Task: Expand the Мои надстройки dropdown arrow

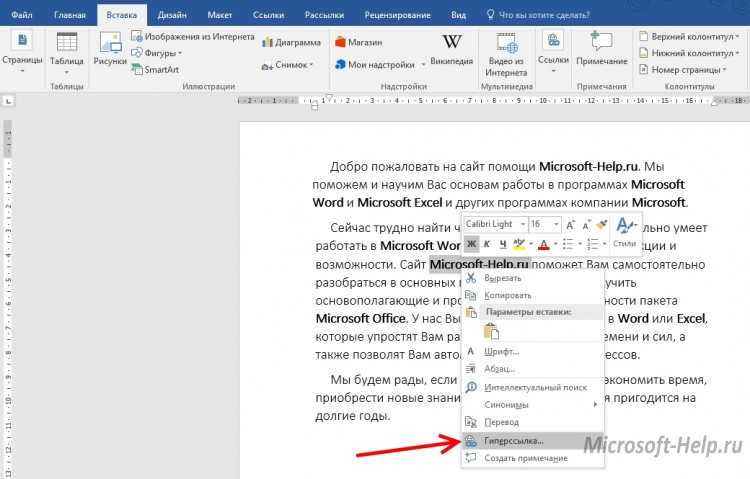Action: click(x=423, y=65)
